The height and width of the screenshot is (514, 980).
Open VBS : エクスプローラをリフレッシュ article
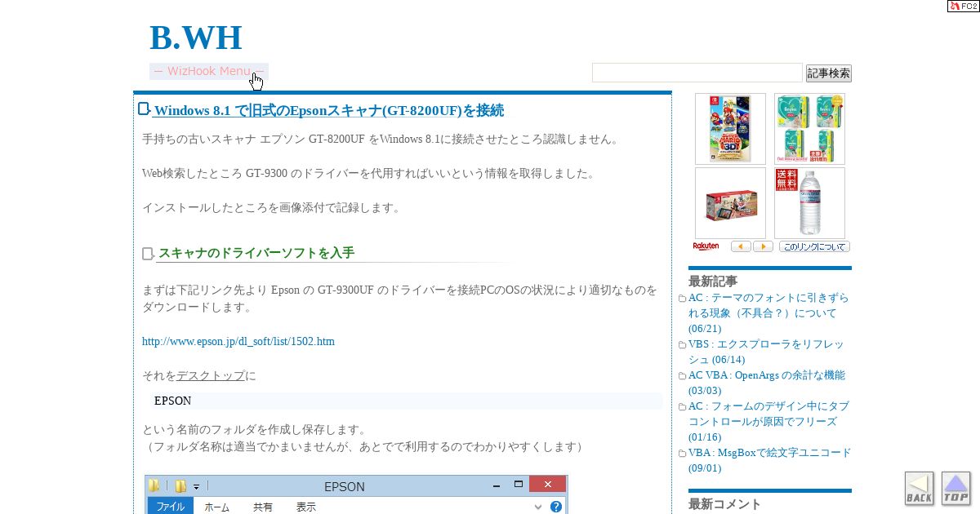(x=766, y=352)
